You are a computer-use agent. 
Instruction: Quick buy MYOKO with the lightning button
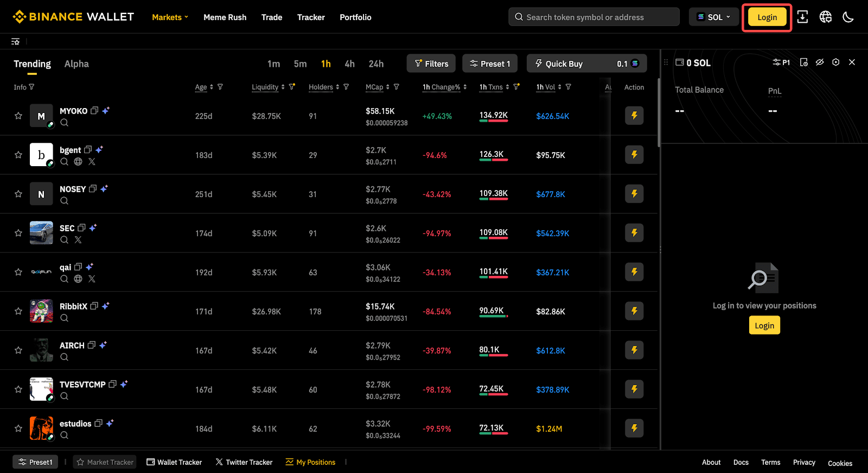click(634, 116)
